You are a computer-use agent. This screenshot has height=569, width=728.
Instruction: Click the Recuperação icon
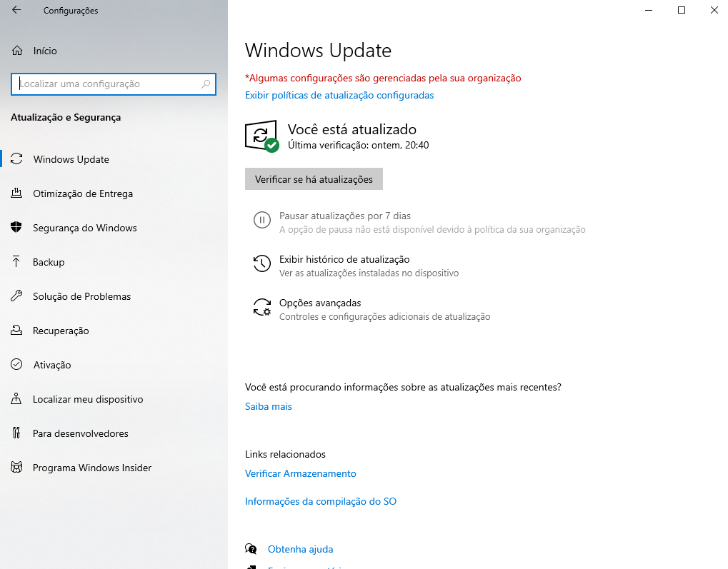point(16,331)
